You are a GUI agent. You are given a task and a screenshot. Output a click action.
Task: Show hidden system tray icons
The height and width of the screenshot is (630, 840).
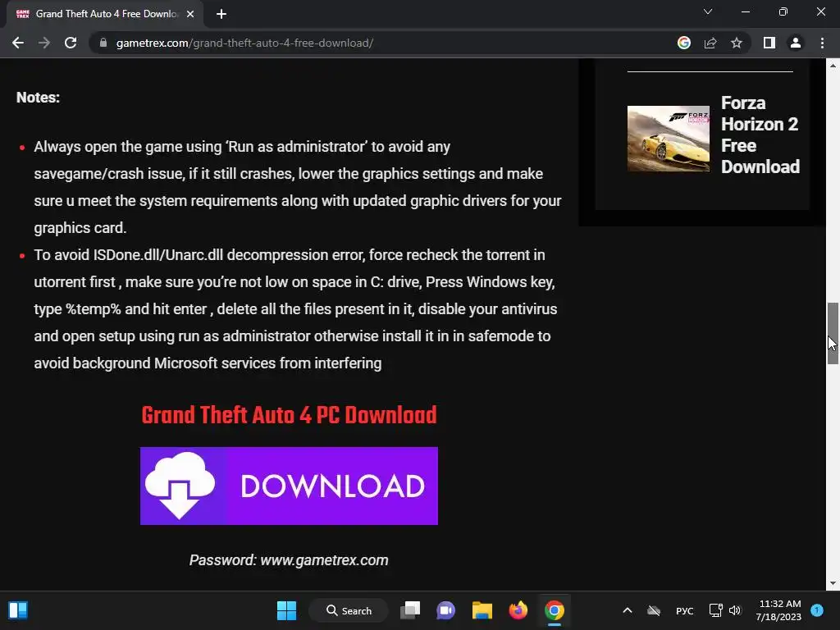coord(628,610)
